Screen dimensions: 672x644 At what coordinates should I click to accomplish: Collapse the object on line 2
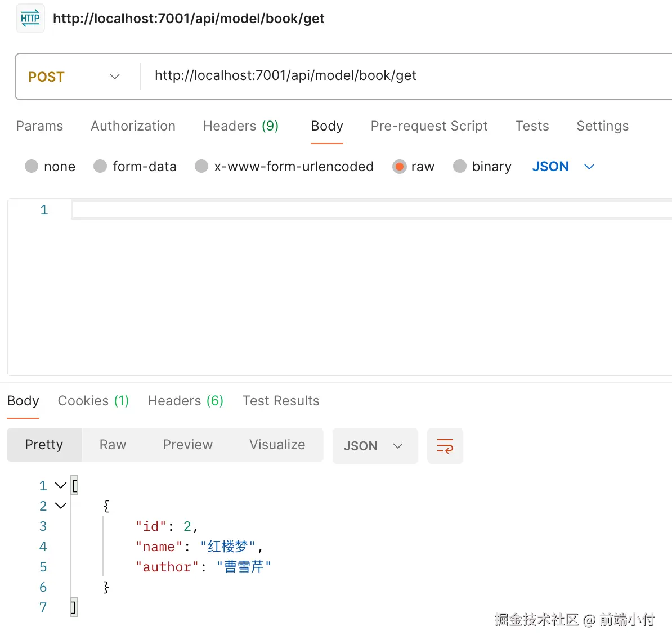61,506
